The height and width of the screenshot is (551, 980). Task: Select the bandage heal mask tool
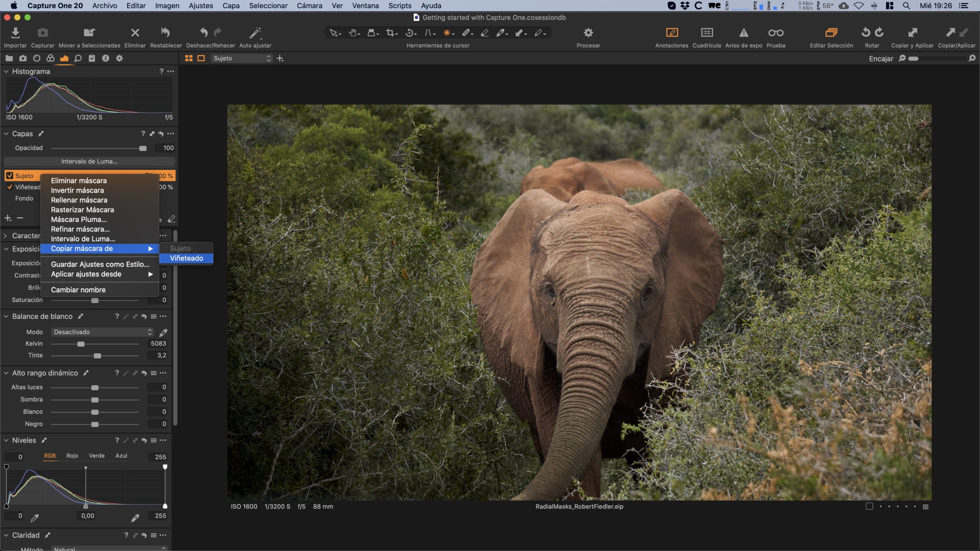tap(467, 33)
